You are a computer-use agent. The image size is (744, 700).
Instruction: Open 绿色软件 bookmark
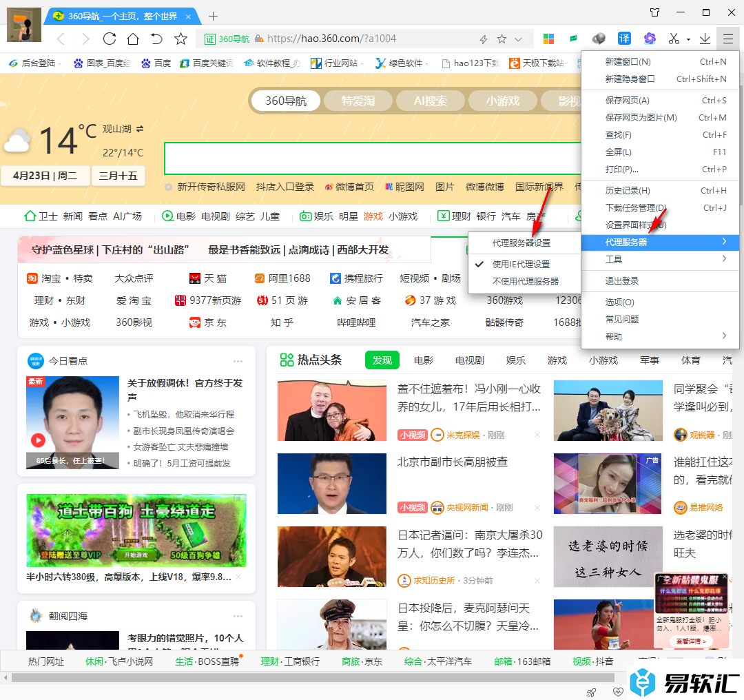pyautogui.click(x=400, y=63)
